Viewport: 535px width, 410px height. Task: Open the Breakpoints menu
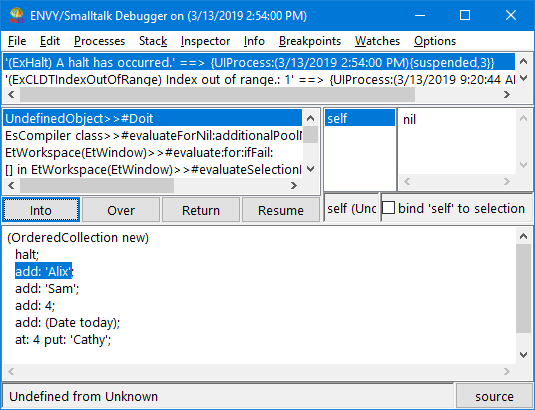click(310, 41)
